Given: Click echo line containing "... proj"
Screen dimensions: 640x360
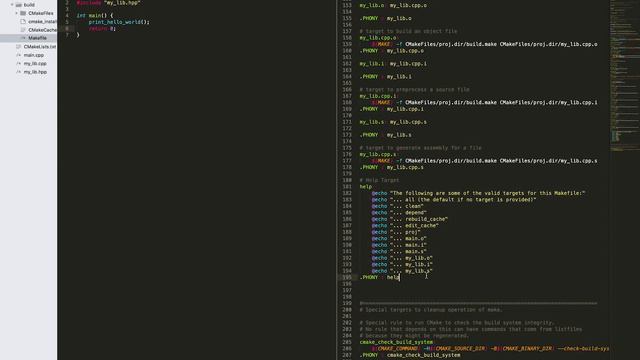Looking at the screenshot, I should [x=396, y=232].
